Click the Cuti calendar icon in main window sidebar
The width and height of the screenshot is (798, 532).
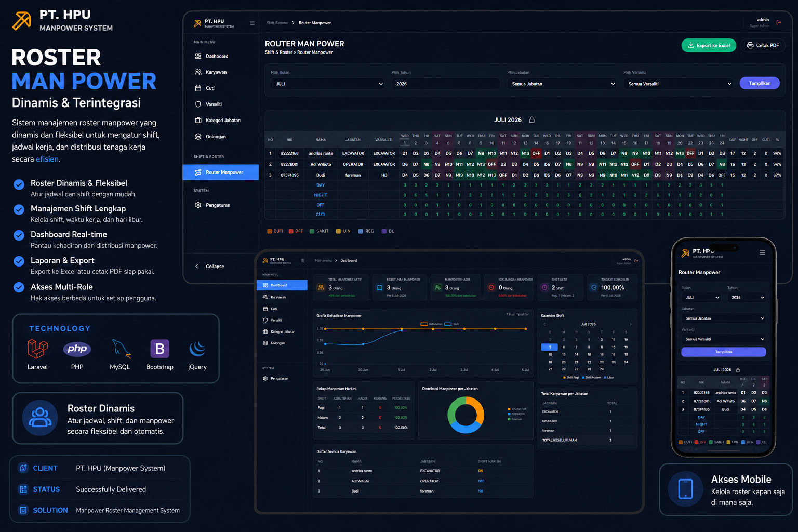click(x=198, y=88)
